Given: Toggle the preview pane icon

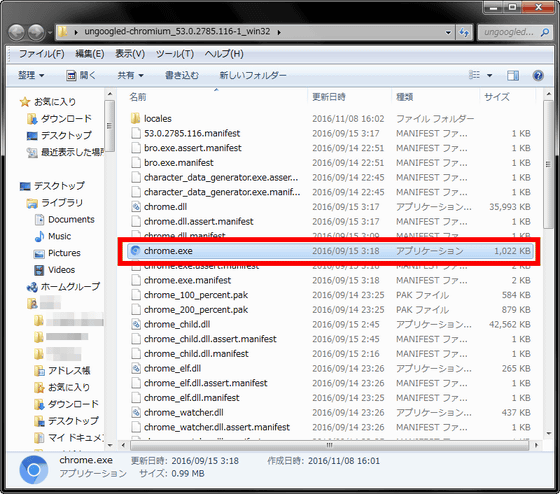Looking at the screenshot, I should coord(513,75).
